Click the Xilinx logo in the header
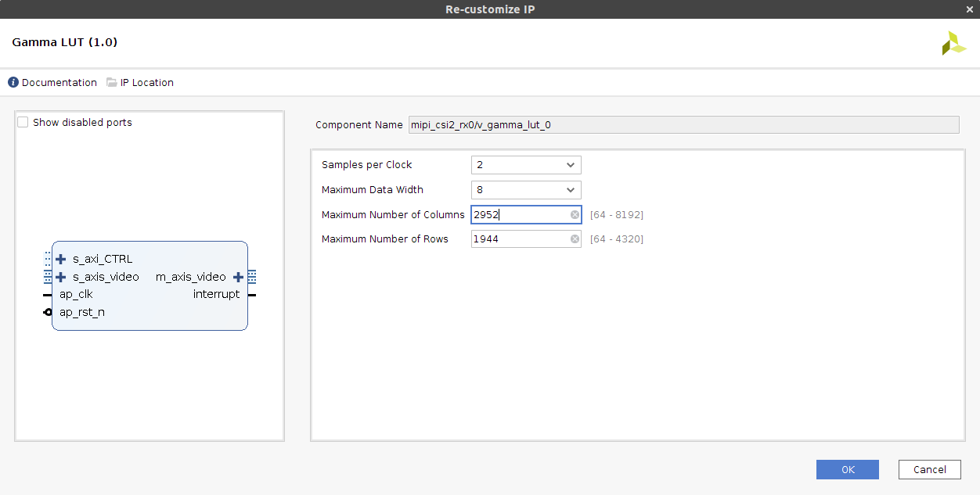980x495 pixels. [x=953, y=43]
